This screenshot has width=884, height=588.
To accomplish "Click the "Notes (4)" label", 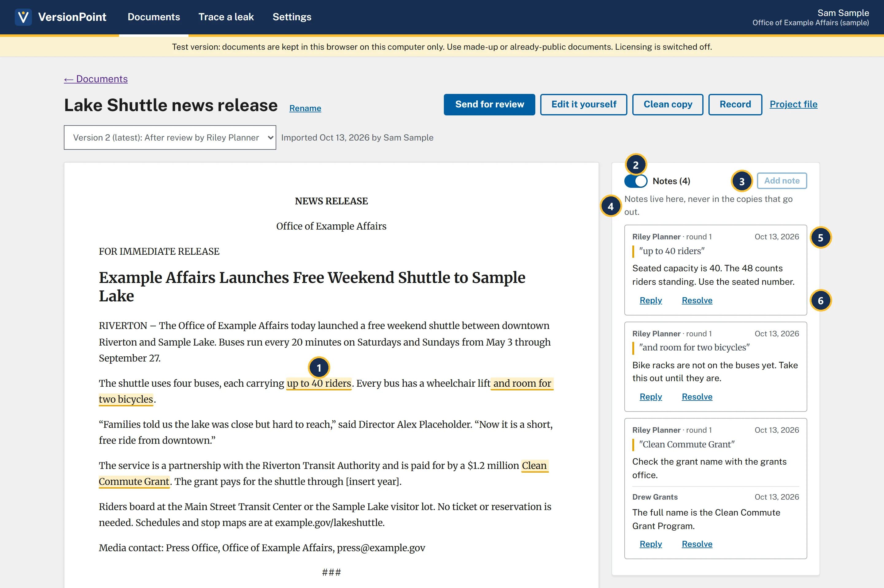I will click(671, 181).
